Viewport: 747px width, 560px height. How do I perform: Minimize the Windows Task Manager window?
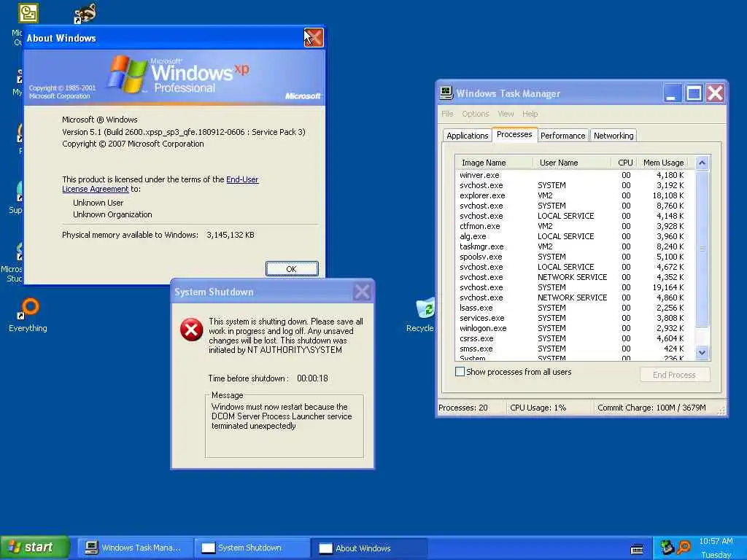[x=672, y=93]
